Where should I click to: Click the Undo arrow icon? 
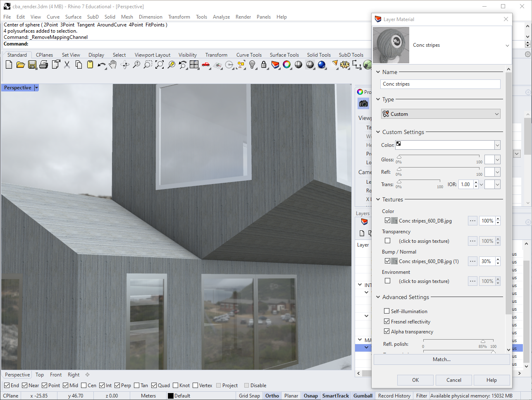[x=101, y=65]
